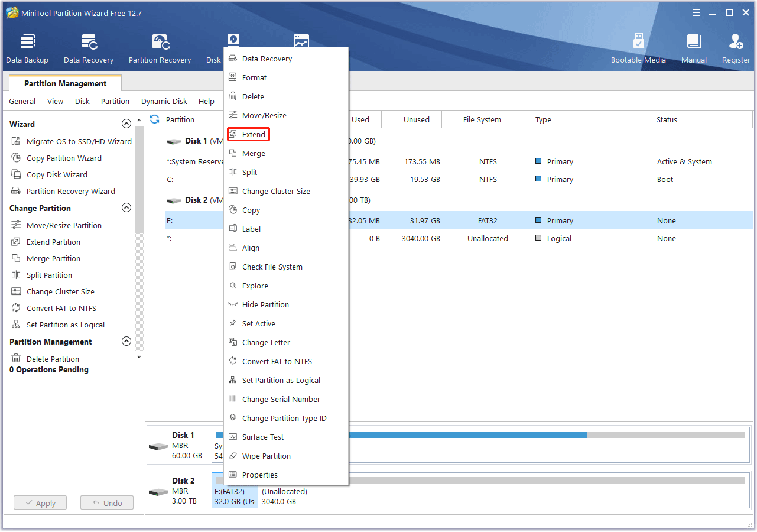Switch to Partition Management tab
Image resolution: width=757 pixels, height=532 pixels.
point(66,83)
